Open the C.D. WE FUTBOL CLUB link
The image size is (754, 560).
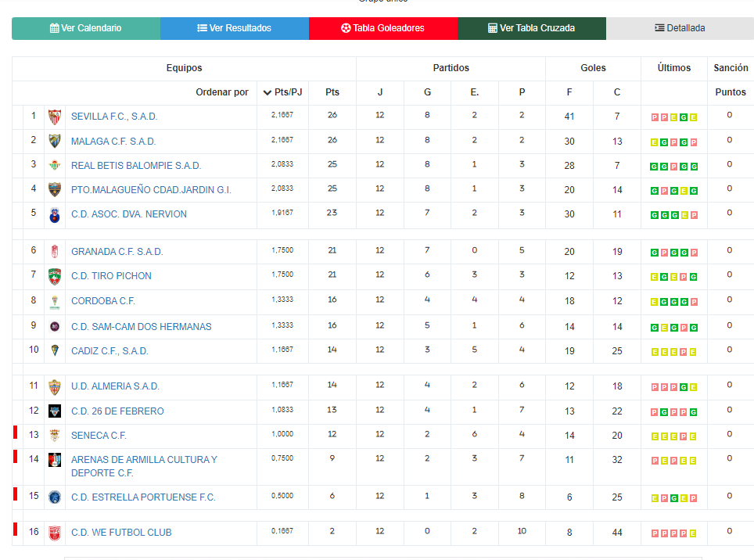click(121, 533)
